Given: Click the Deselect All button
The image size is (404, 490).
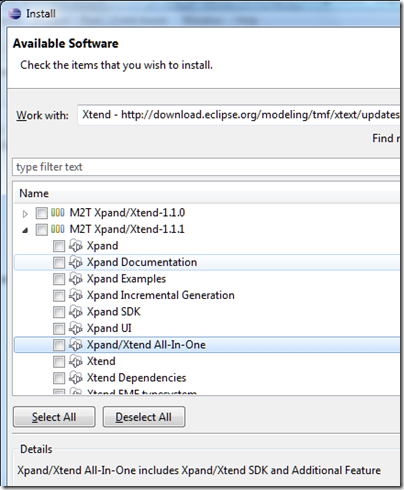Looking at the screenshot, I should 144,417.
